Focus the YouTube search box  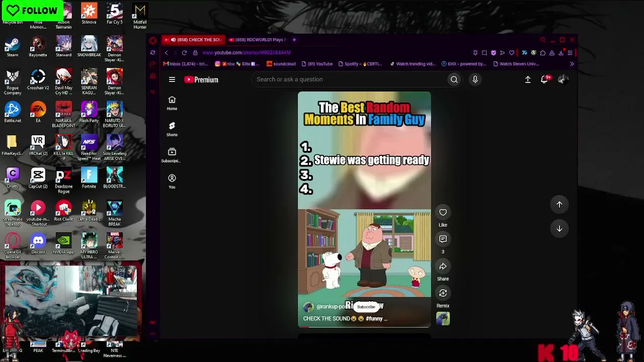tap(350, 79)
